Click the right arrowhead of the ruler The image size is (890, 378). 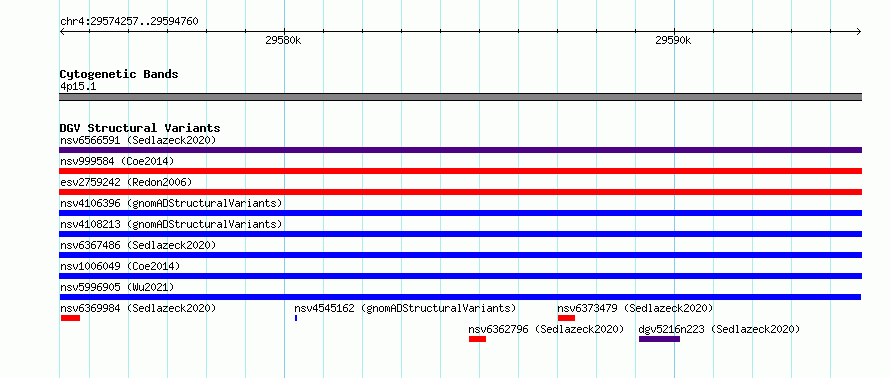(859, 32)
